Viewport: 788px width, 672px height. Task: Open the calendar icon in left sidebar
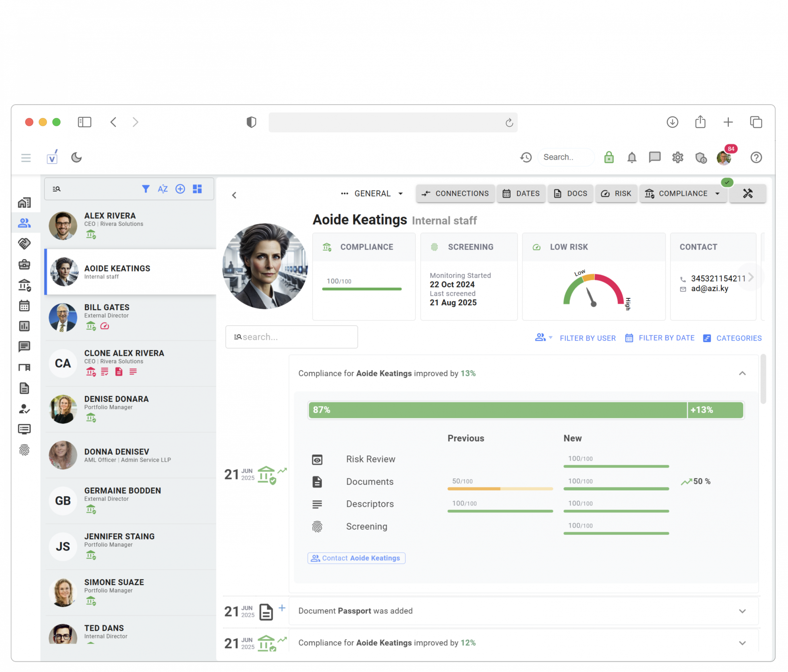[x=24, y=306]
